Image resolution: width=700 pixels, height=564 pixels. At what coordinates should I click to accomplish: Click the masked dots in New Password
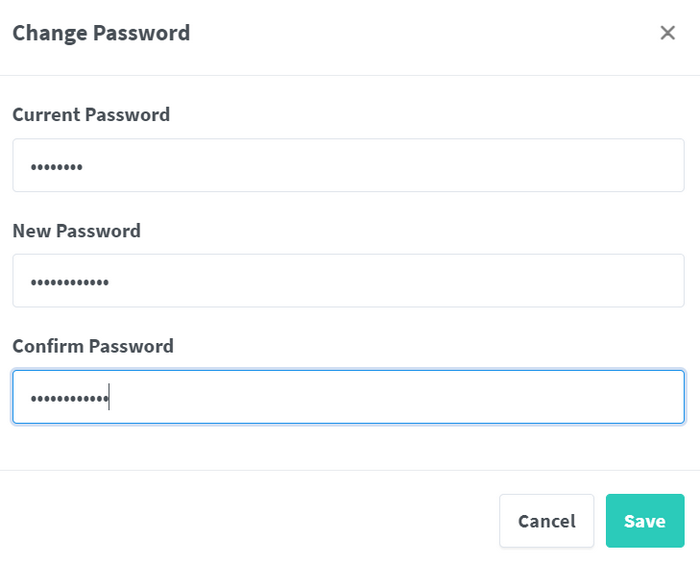(69, 283)
